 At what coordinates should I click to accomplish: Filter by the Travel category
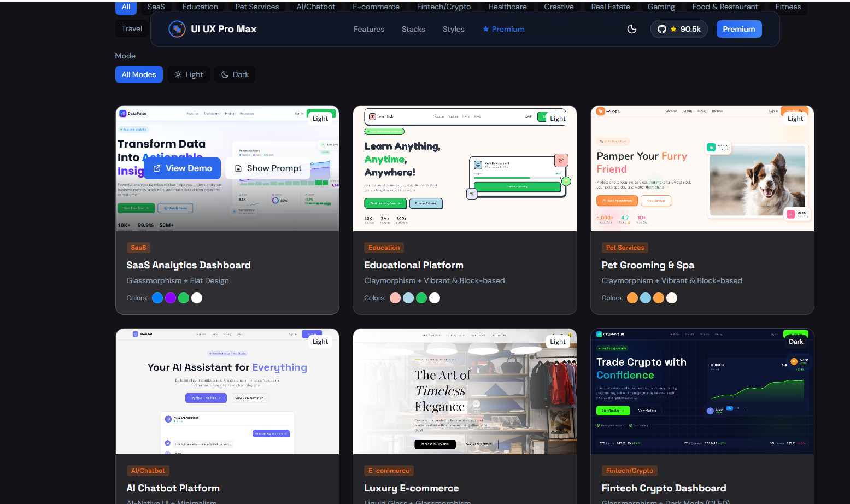[132, 28]
